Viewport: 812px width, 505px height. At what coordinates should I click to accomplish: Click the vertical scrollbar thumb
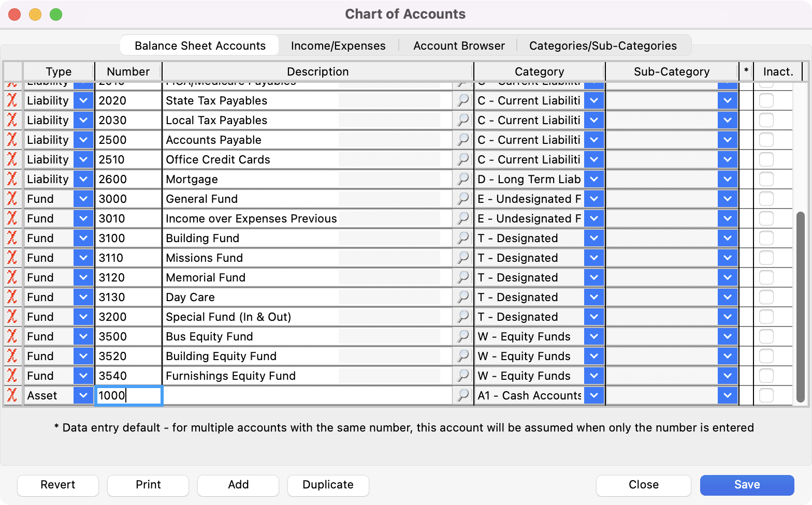click(x=800, y=306)
